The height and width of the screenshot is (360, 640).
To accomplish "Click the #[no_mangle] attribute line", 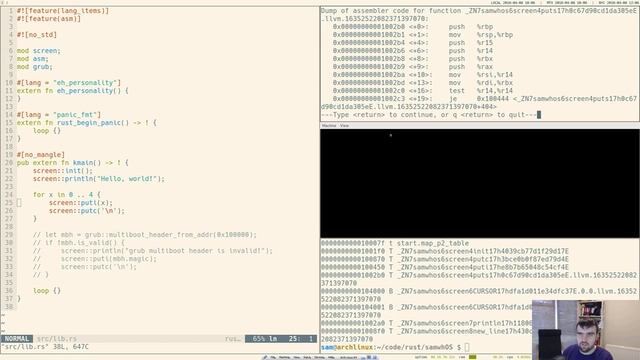I will click(41, 155).
